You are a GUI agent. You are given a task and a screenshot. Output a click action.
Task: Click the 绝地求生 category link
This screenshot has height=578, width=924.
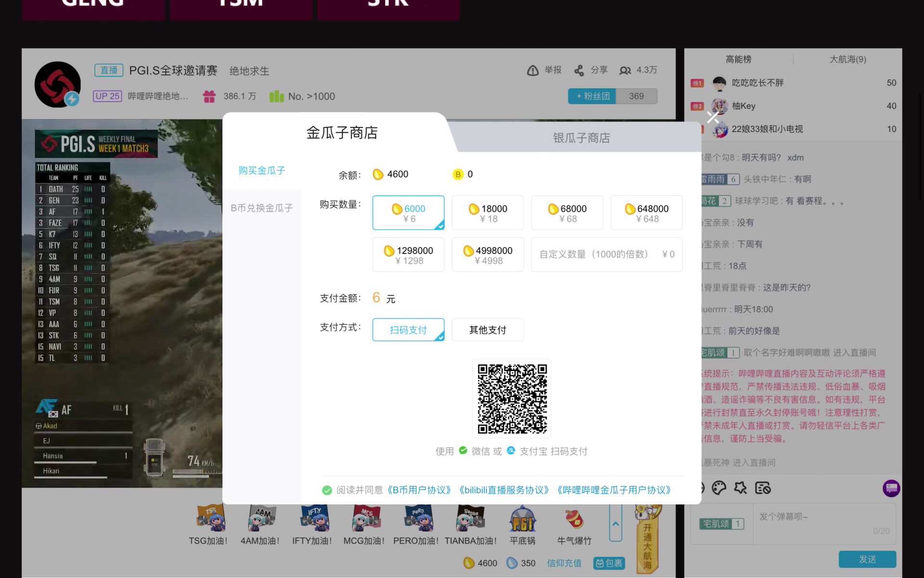[x=249, y=71]
